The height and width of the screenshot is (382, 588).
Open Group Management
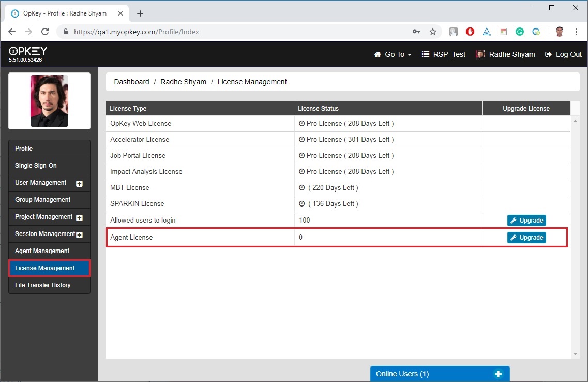tap(49, 200)
